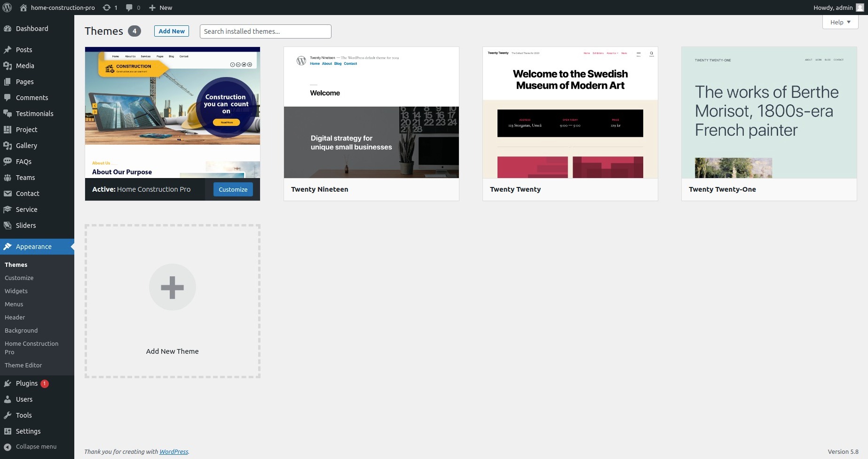This screenshot has width=868, height=459.
Task: Open the Themes submenu item
Action: pos(16,265)
